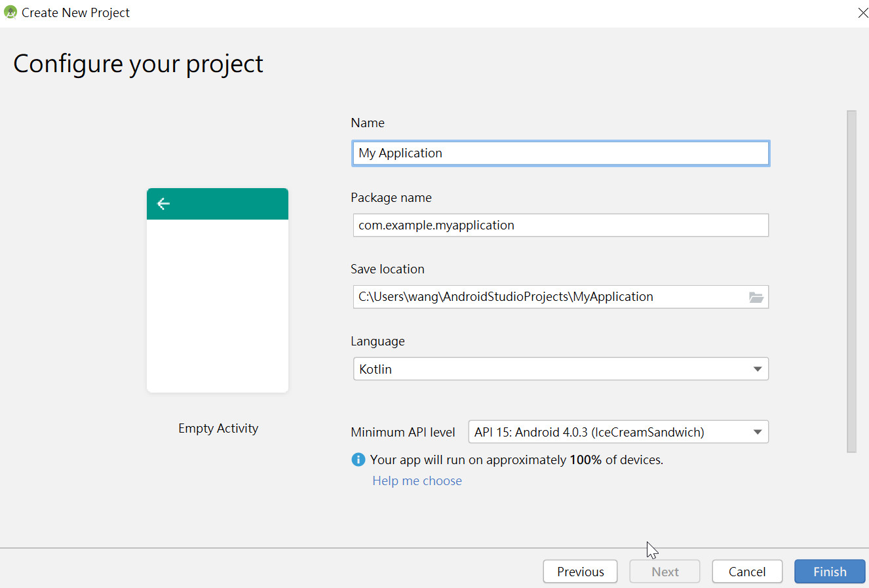Open the Help me choose link
The height and width of the screenshot is (588, 869).
tap(417, 480)
